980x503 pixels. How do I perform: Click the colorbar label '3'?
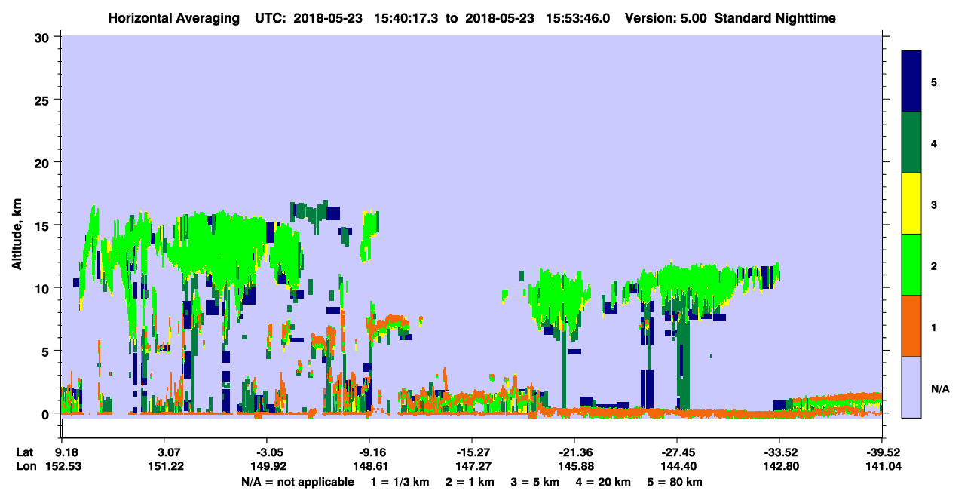click(x=933, y=204)
